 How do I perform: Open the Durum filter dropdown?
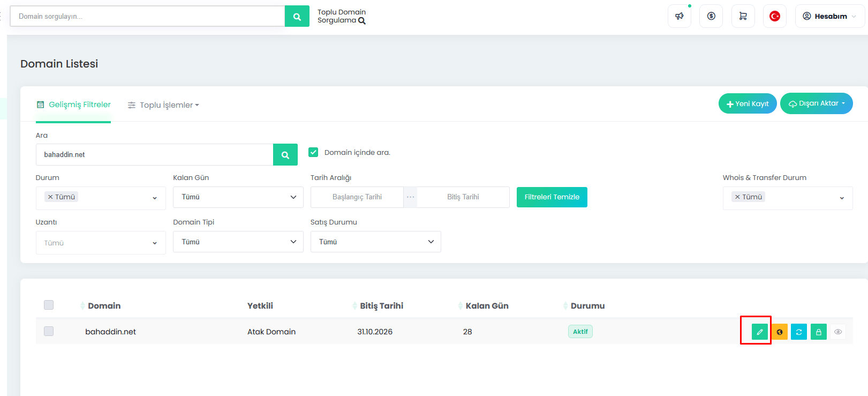[x=101, y=198]
